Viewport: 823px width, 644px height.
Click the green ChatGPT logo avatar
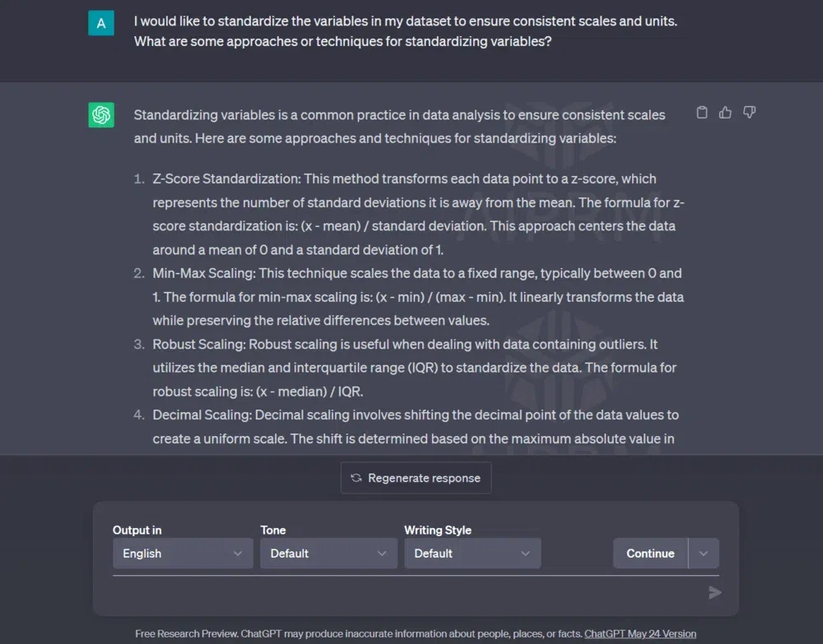coord(101,115)
